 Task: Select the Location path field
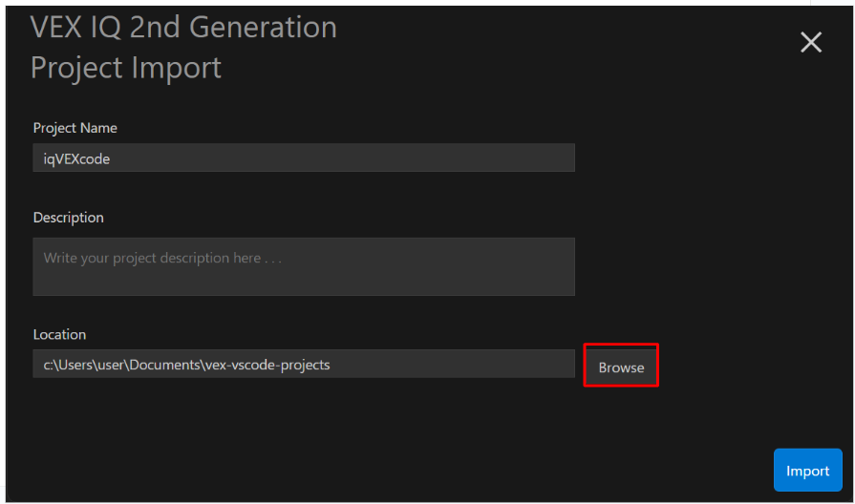(x=304, y=364)
